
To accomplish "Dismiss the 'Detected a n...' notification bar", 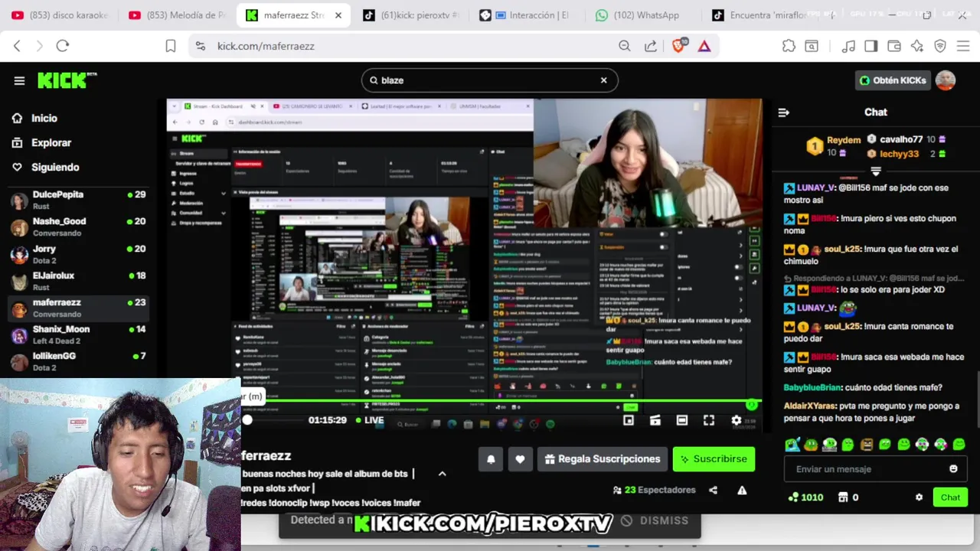I will click(655, 520).
